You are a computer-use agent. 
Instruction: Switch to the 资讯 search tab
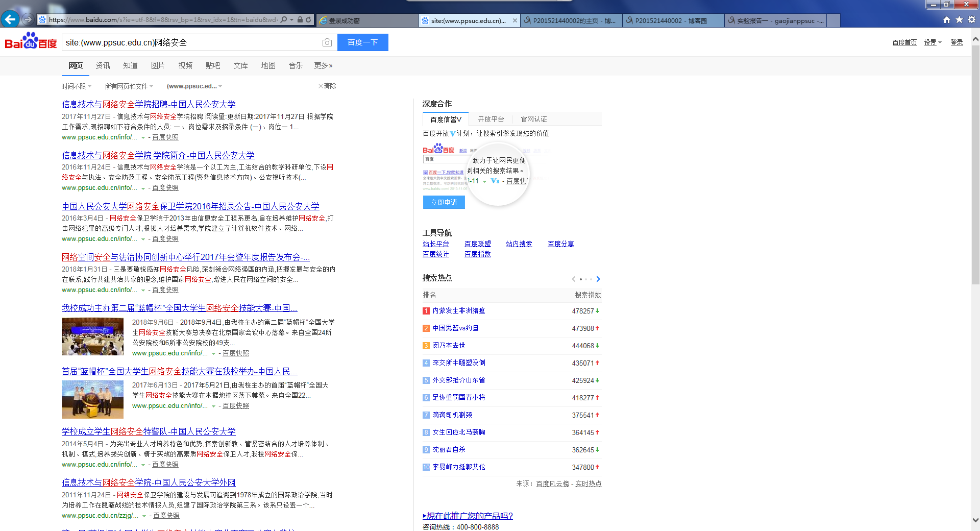point(103,65)
